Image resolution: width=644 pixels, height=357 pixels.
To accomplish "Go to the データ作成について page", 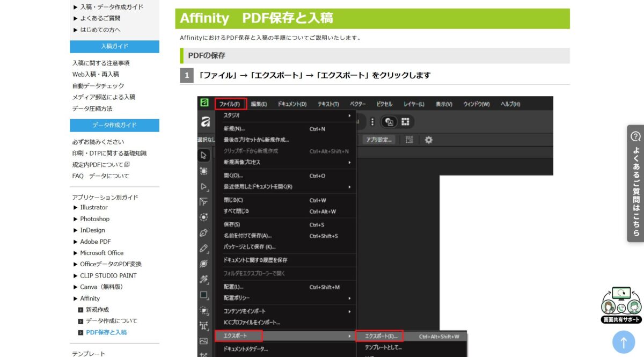I will pyautogui.click(x=111, y=321).
